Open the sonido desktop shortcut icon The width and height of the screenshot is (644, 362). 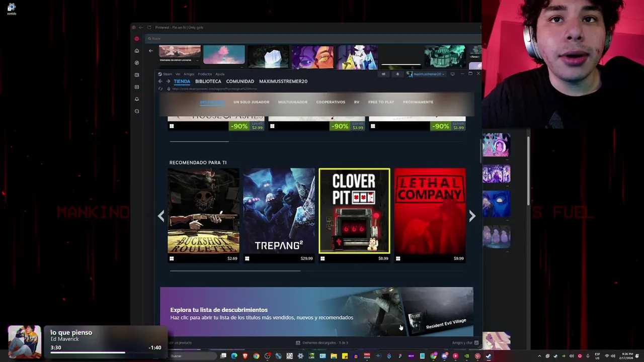[11, 9]
